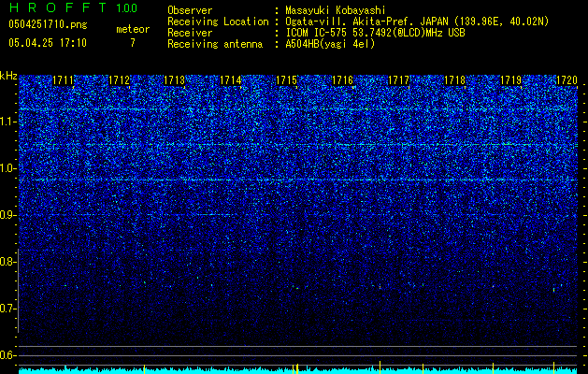Viewport: 588px width, 374px height.
Task: Select the ICOM IC-575 receiver description
Action: point(375,33)
